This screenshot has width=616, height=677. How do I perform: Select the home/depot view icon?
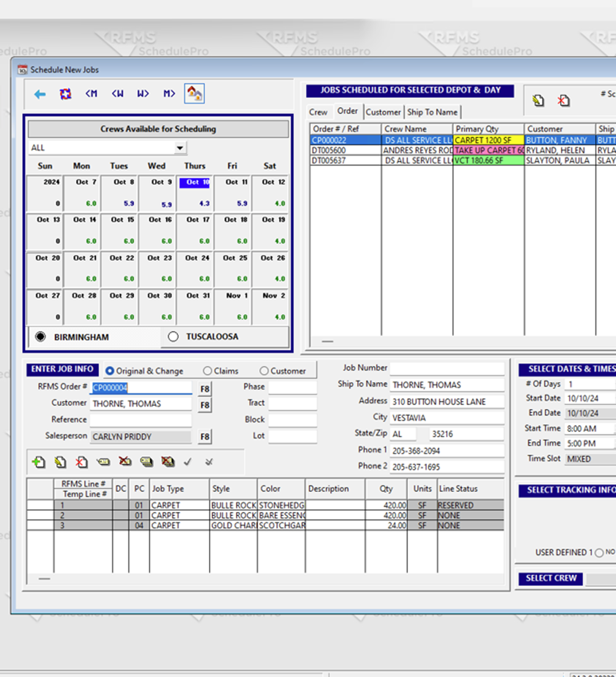194,93
